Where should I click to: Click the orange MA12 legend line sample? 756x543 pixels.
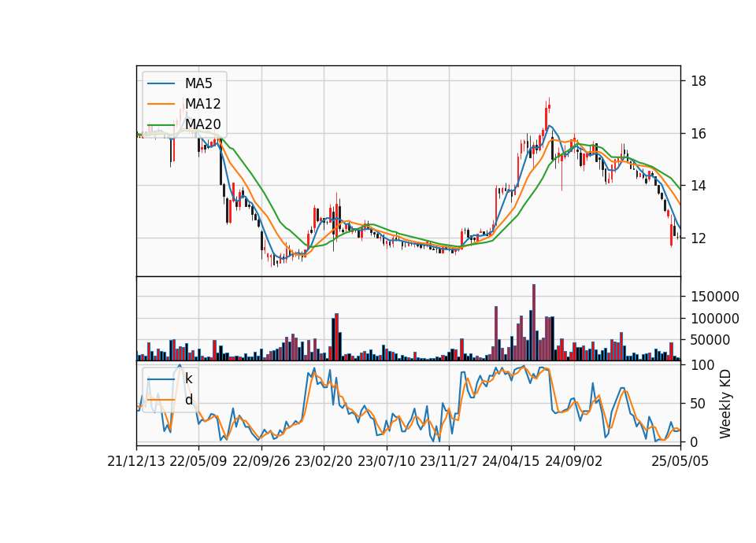point(161,104)
